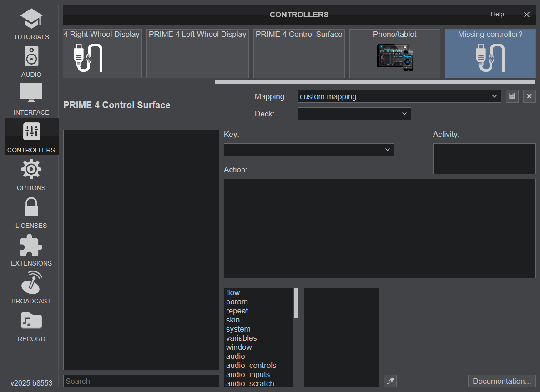Select the 'system' action category
The height and width of the screenshot is (392, 540).
pyautogui.click(x=259, y=329)
